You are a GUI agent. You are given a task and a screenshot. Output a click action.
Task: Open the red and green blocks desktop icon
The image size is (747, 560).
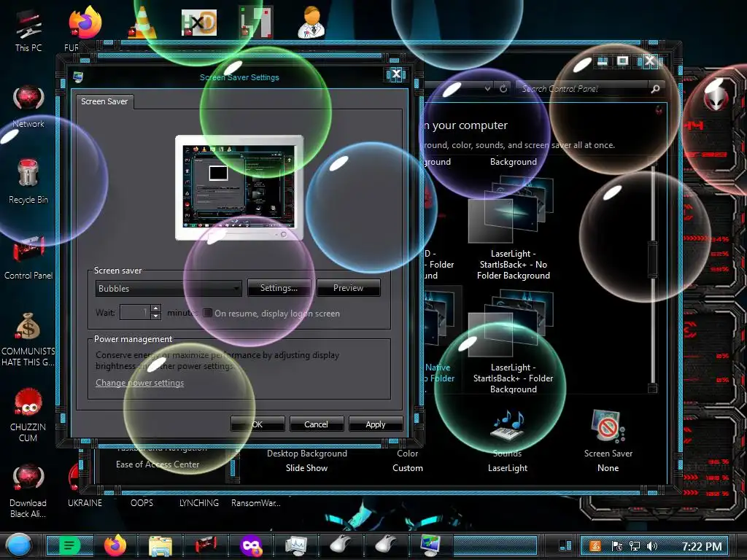[256, 23]
